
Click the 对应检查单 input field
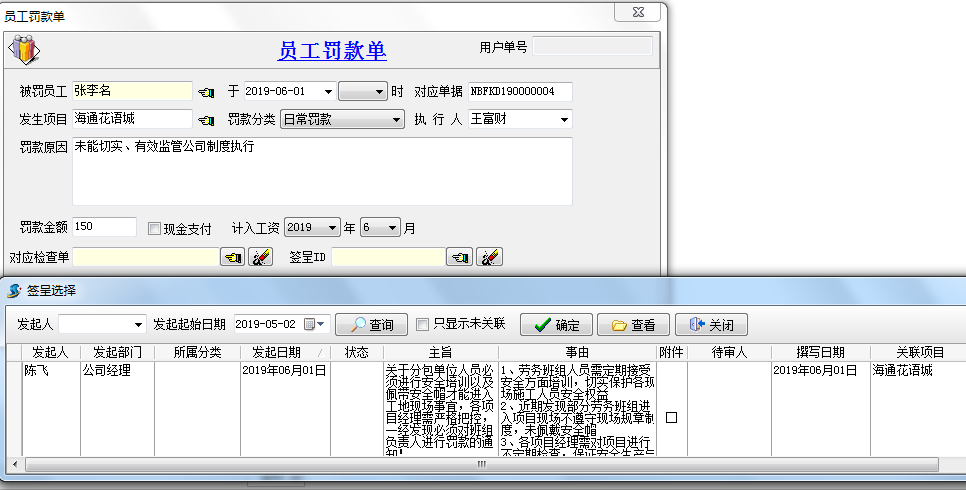pos(145,257)
